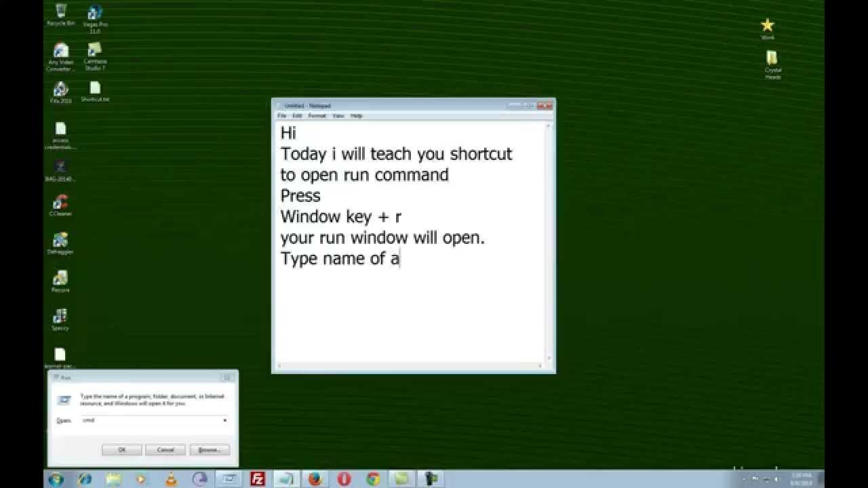Open Notepad's Help menu
This screenshot has height=488, width=868.
point(357,116)
